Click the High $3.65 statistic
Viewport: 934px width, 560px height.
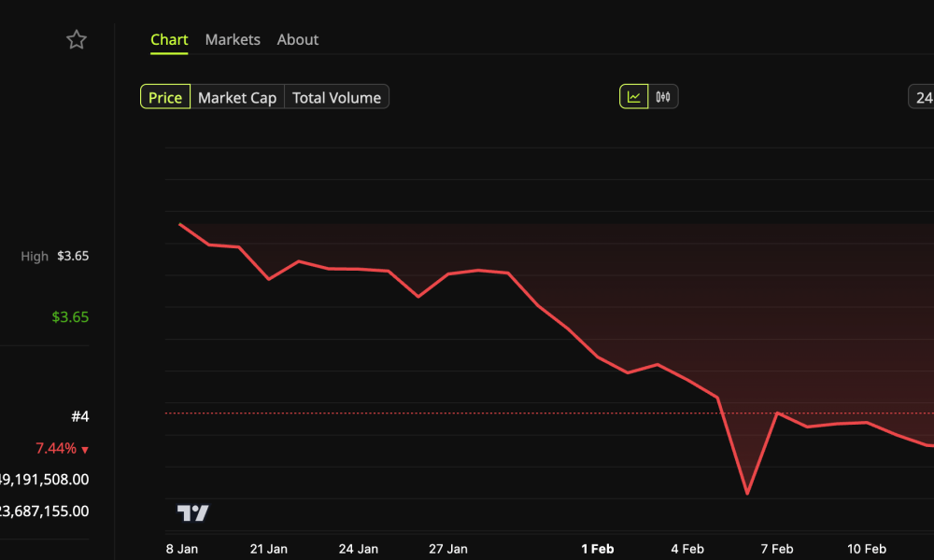(54, 256)
